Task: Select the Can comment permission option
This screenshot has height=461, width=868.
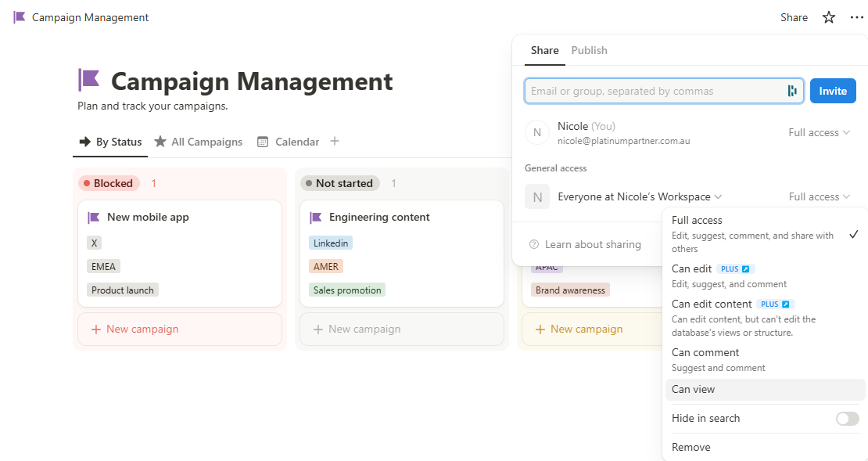Action: [x=765, y=359]
